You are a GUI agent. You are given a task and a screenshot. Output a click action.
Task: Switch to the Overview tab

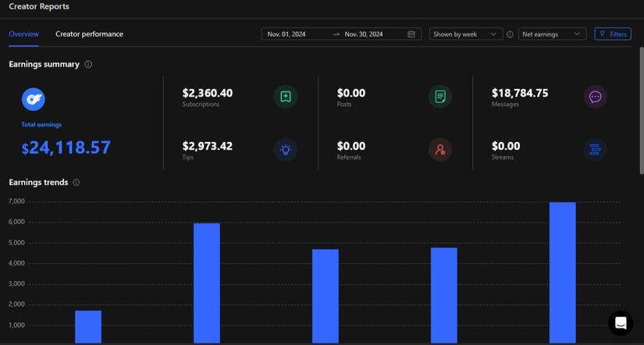coord(24,34)
